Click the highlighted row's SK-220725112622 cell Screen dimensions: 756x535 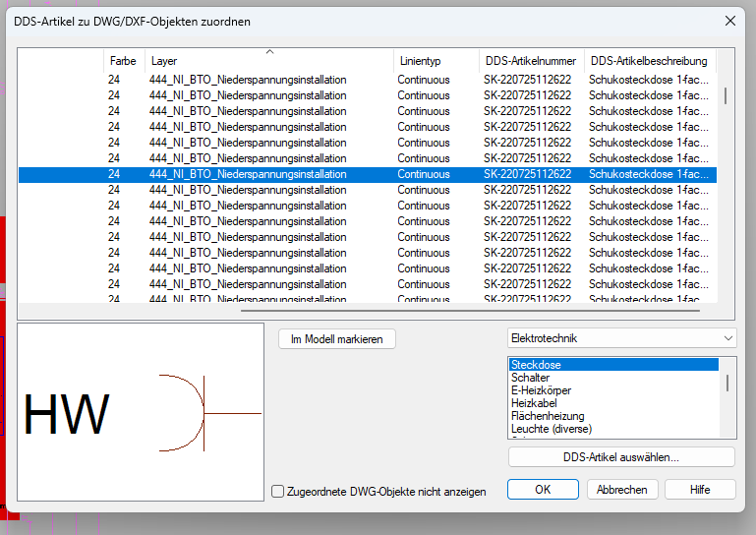point(528,174)
